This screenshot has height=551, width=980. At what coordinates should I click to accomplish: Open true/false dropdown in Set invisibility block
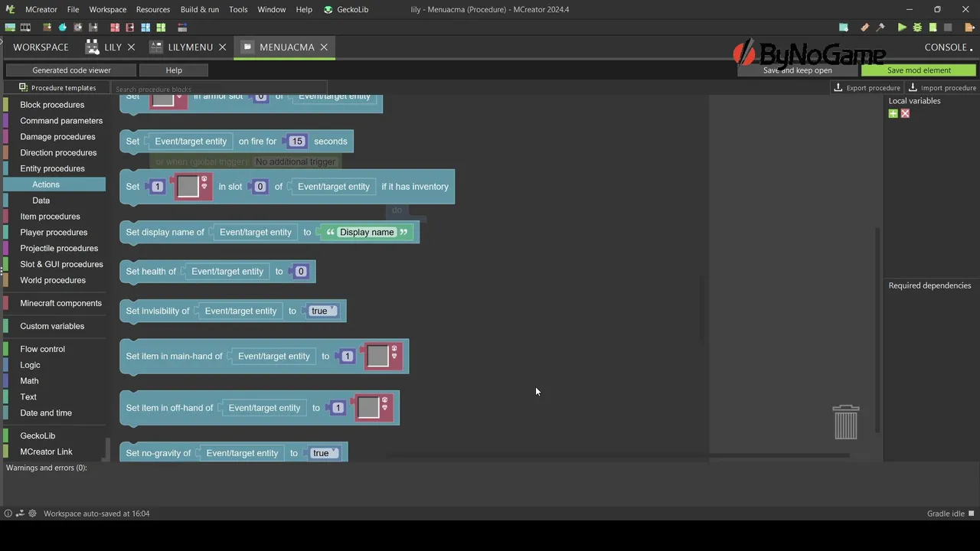click(x=323, y=311)
